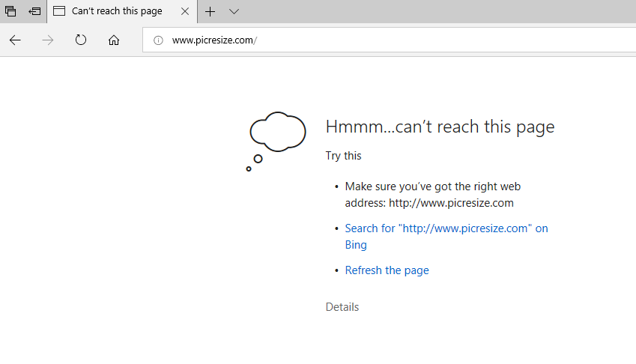Image resolution: width=636 pixels, height=364 pixels.
Task: Expand the Details section
Action: (x=342, y=307)
